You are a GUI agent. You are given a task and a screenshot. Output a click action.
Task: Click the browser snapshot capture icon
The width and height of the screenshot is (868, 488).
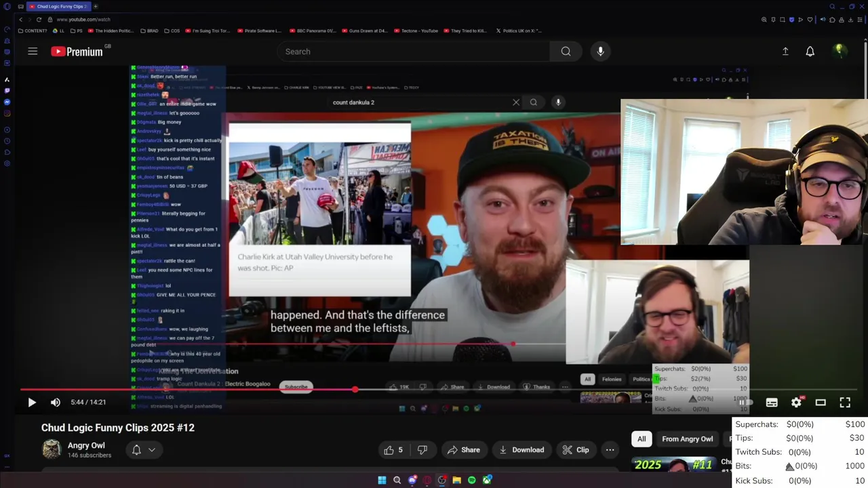pos(783,20)
